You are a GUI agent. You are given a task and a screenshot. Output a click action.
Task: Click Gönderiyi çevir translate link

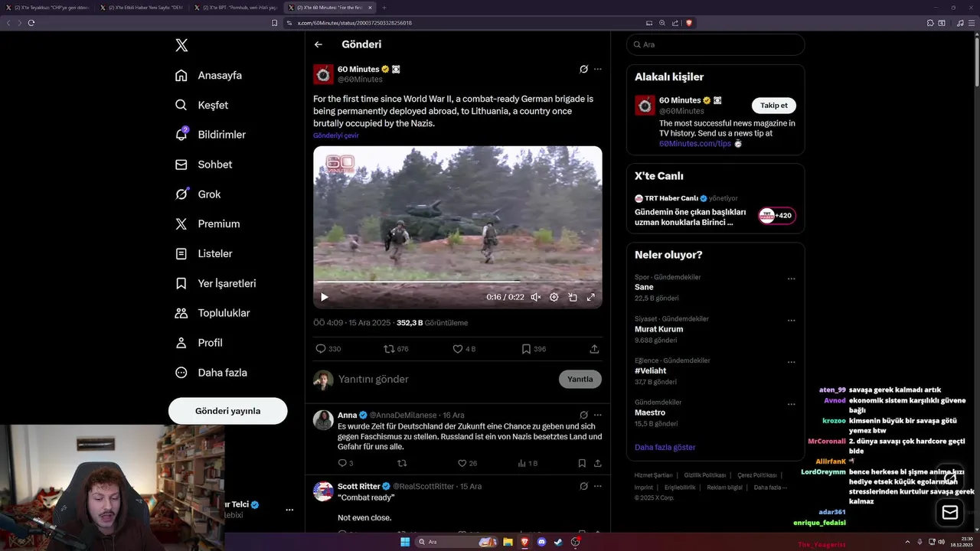pos(335,135)
